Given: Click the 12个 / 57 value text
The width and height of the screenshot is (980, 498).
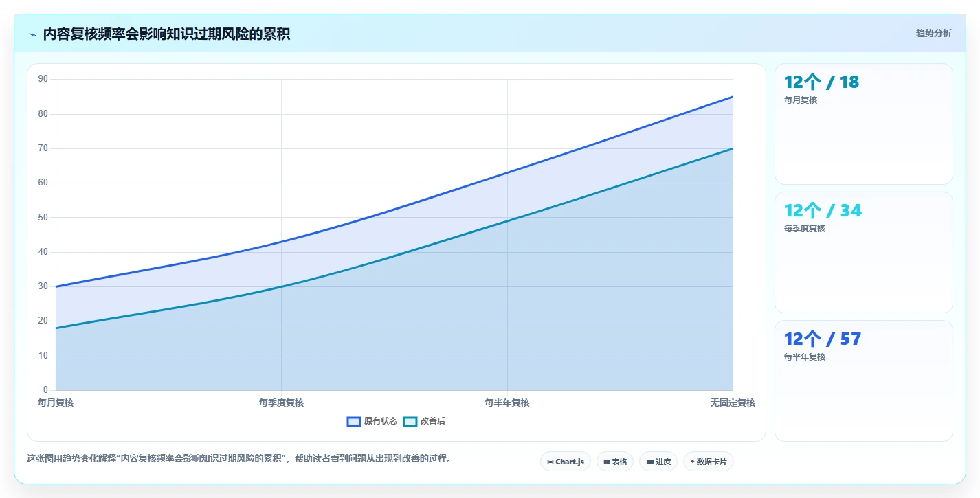Looking at the screenshot, I should point(823,339).
